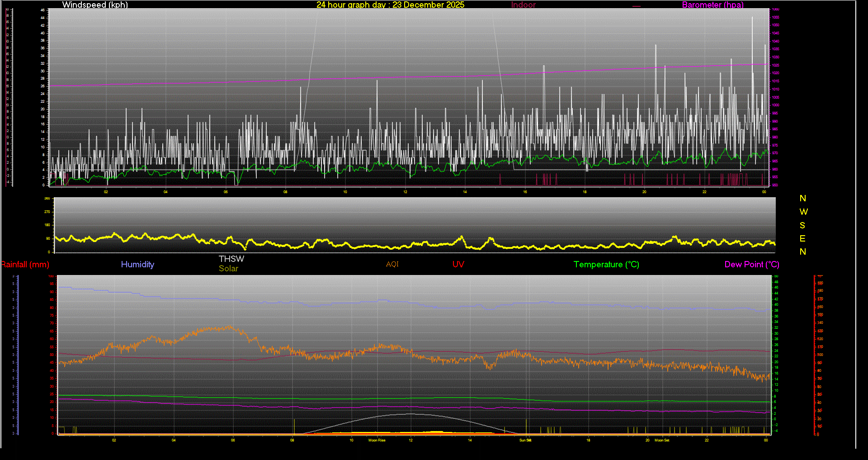Image resolution: width=868 pixels, height=460 pixels.
Task: Click the topmost N wind direction label
Action: pyautogui.click(x=803, y=199)
